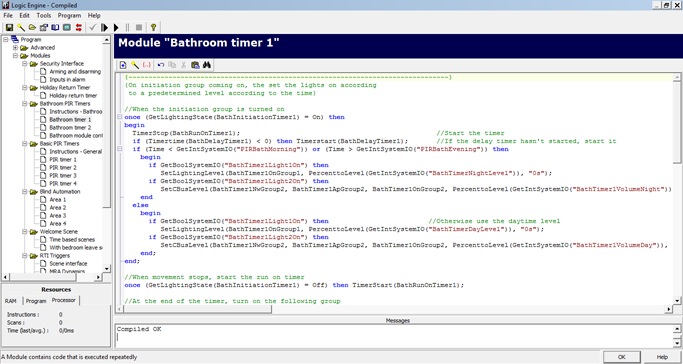Viewport: 683px width, 364px height.
Task: Select the Time based scenes module
Action: point(72,239)
